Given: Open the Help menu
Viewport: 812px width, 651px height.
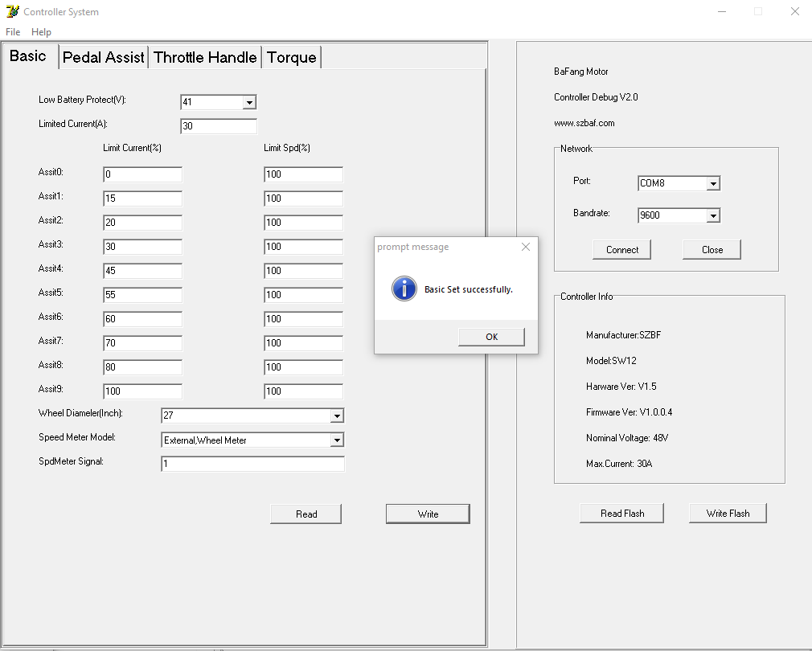Looking at the screenshot, I should (x=42, y=32).
